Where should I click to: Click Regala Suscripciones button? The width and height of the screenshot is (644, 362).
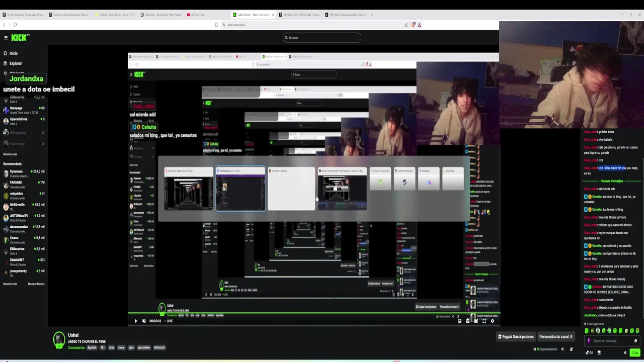click(516, 336)
